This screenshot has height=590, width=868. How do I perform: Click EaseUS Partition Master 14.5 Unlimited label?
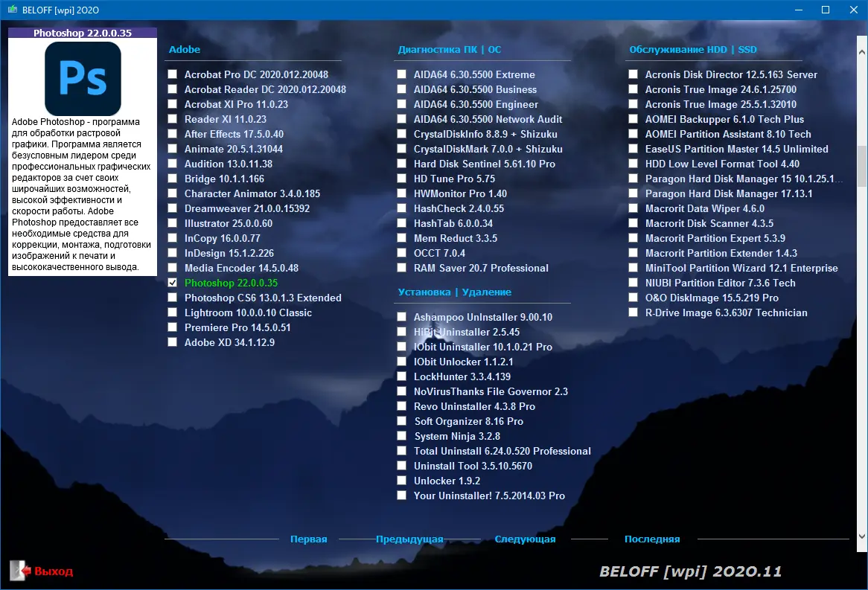coord(737,149)
